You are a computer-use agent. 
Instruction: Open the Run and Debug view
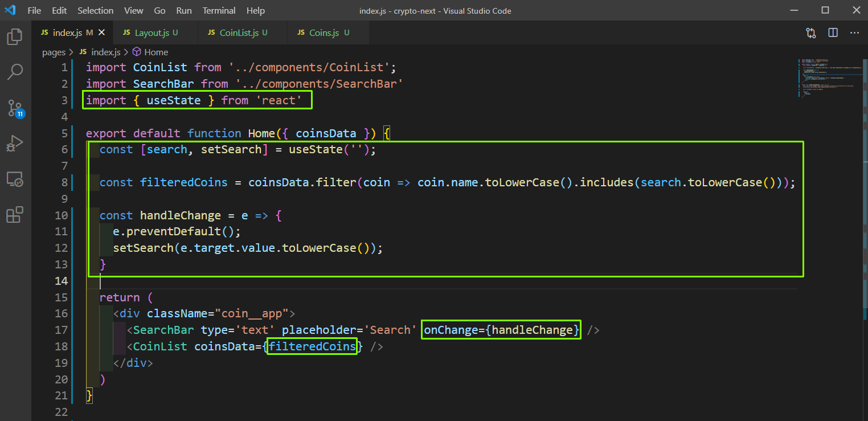[x=15, y=143]
